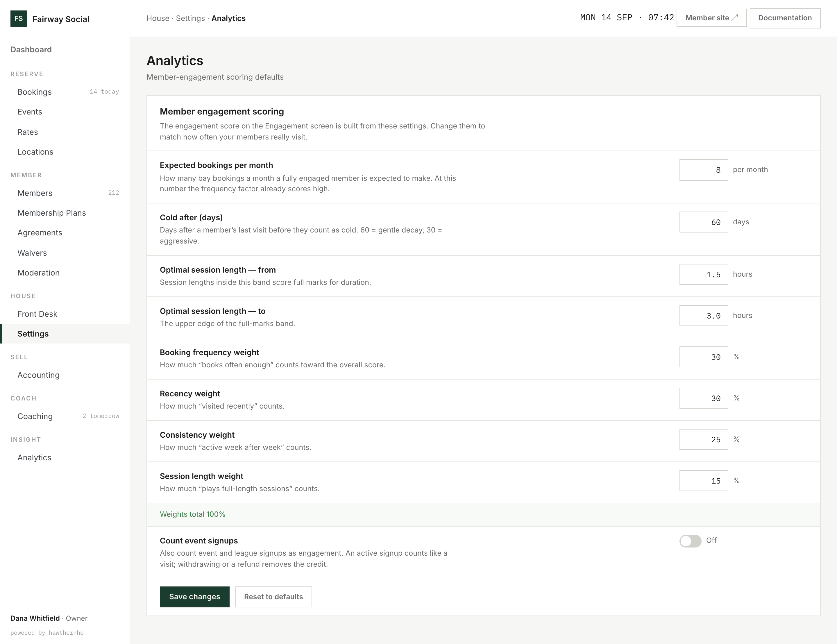Open Accounting in sidebar

pos(65,375)
